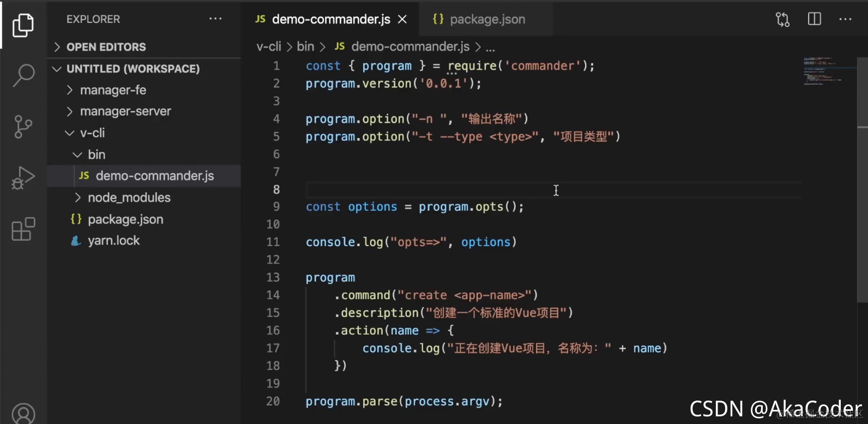Click the braces icon on package.json tab
The height and width of the screenshot is (424, 868).
pos(438,19)
